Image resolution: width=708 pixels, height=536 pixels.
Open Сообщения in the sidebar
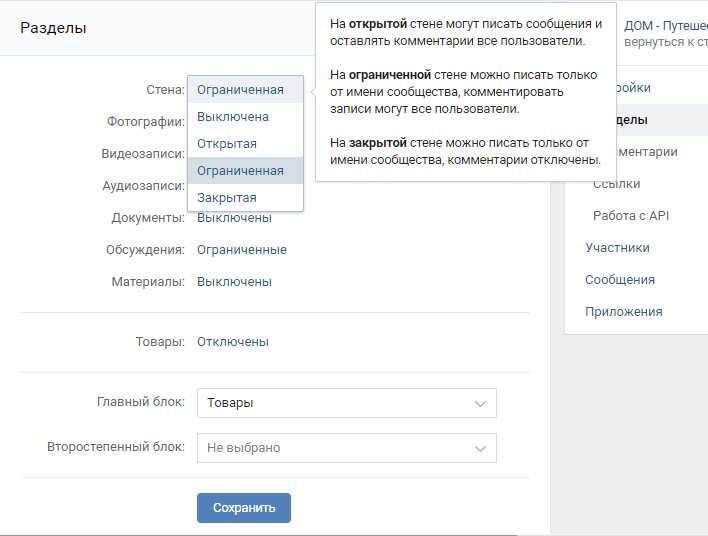[620, 280]
